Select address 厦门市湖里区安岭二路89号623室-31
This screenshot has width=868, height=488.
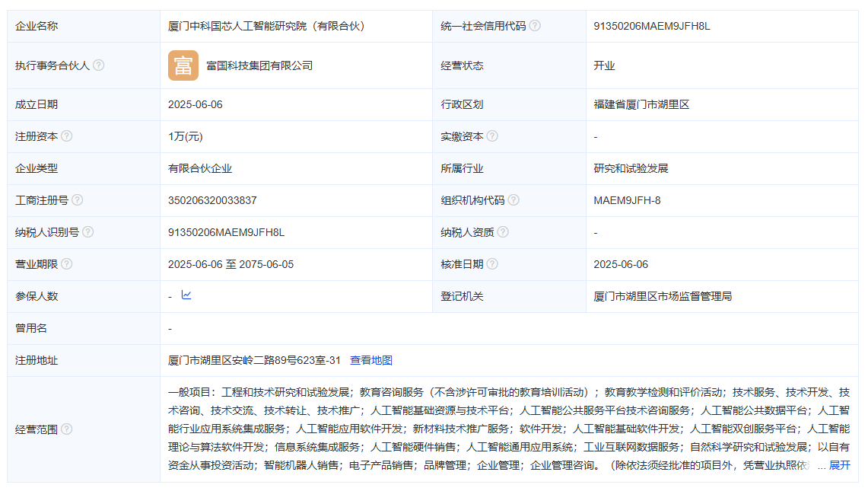(x=254, y=361)
